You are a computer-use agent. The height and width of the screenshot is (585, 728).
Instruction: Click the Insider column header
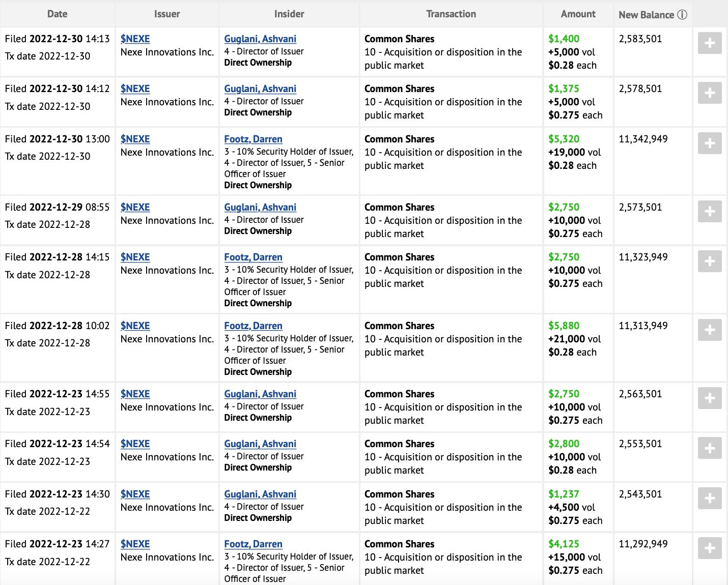(289, 14)
